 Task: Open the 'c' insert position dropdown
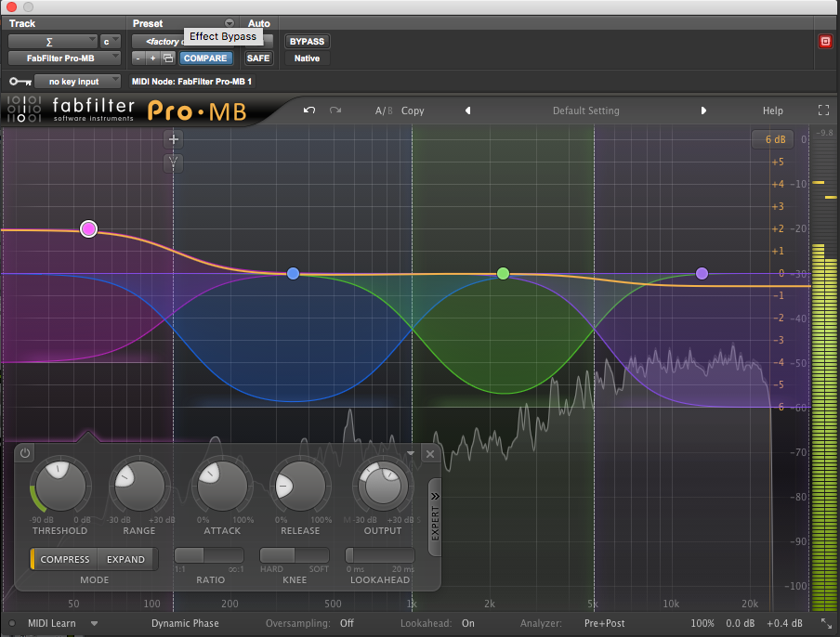pos(110,41)
